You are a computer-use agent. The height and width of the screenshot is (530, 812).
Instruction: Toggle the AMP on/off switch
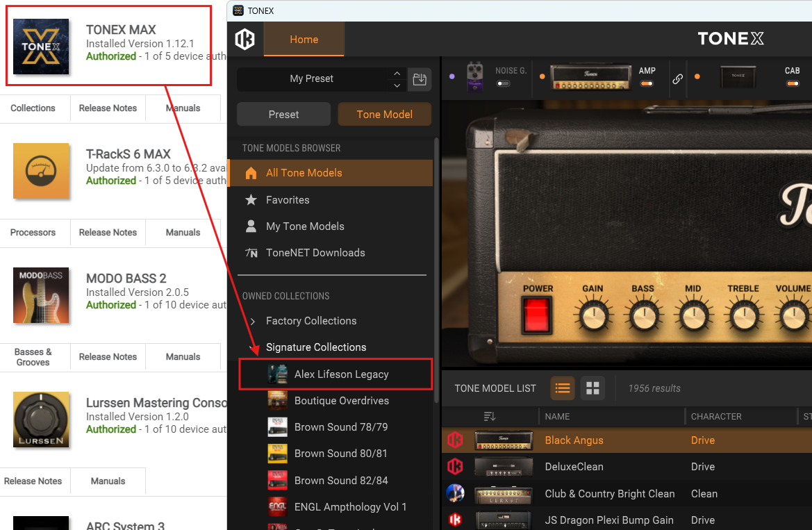coord(647,83)
